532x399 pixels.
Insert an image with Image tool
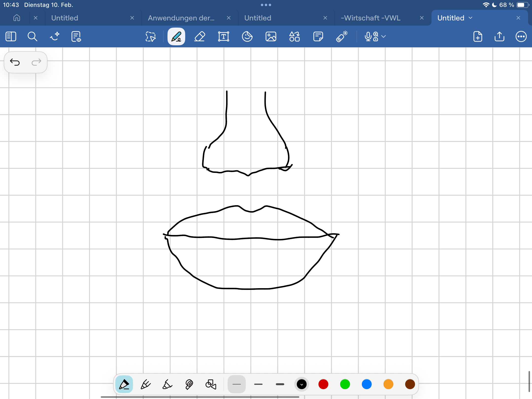[271, 37]
